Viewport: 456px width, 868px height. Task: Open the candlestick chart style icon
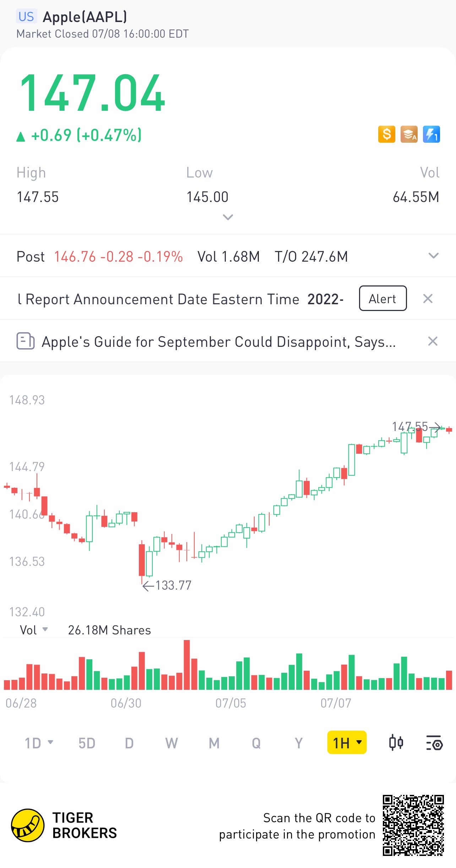click(396, 743)
